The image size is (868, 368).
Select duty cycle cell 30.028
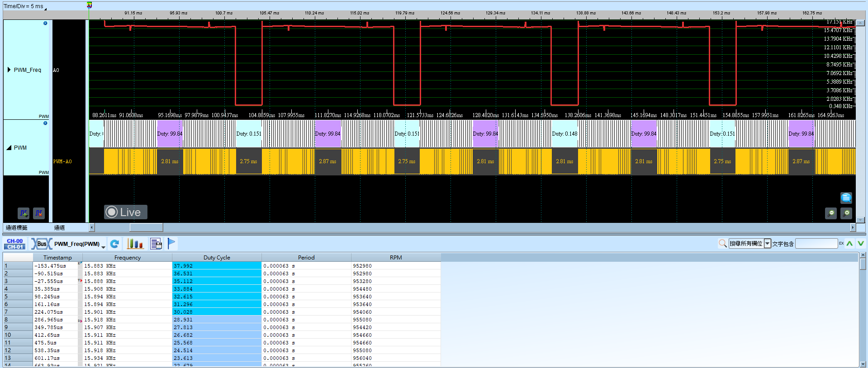click(217, 312)
